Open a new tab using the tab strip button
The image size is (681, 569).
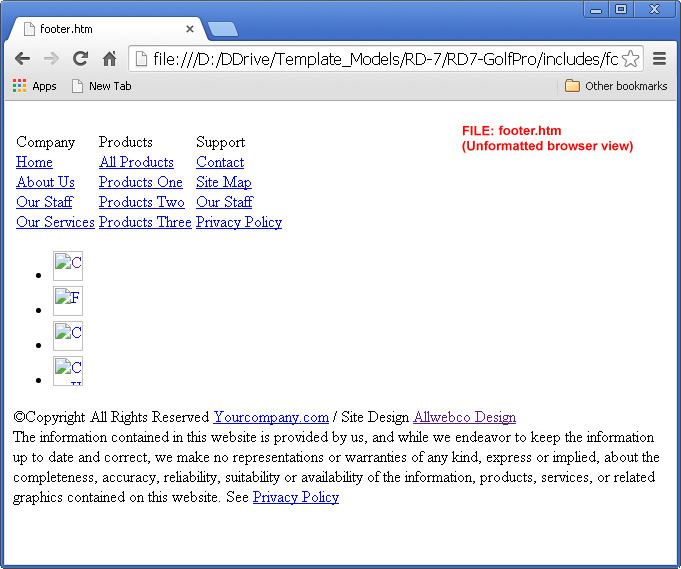click(x=222, y=29)
